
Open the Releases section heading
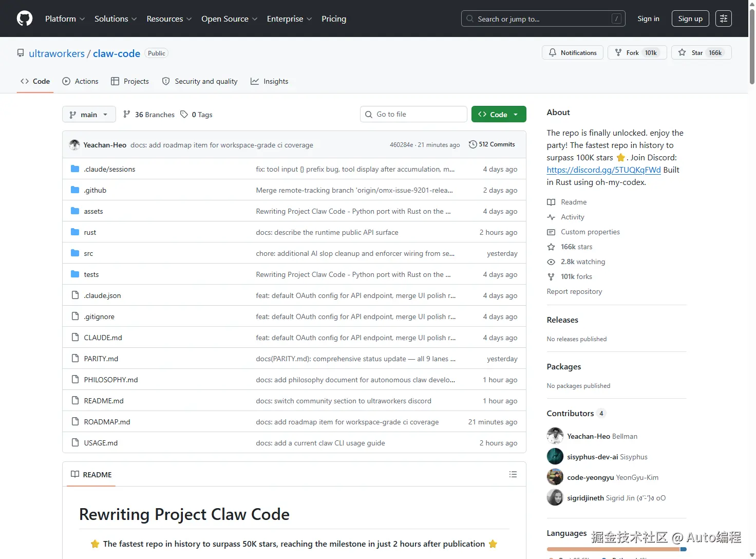[562, 320]
